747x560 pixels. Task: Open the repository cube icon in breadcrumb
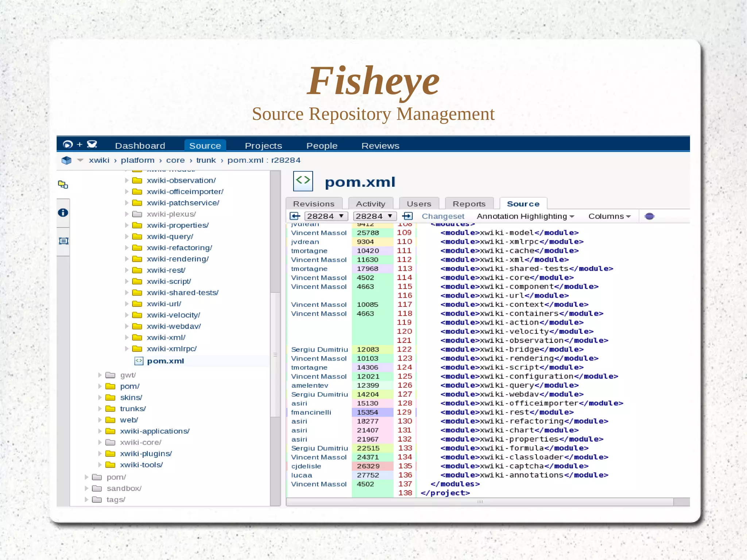point(66,160)
